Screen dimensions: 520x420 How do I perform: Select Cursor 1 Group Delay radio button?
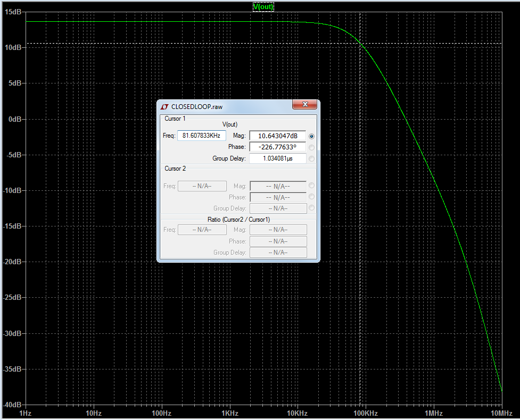pyautogui.click(x=311, y=158)
